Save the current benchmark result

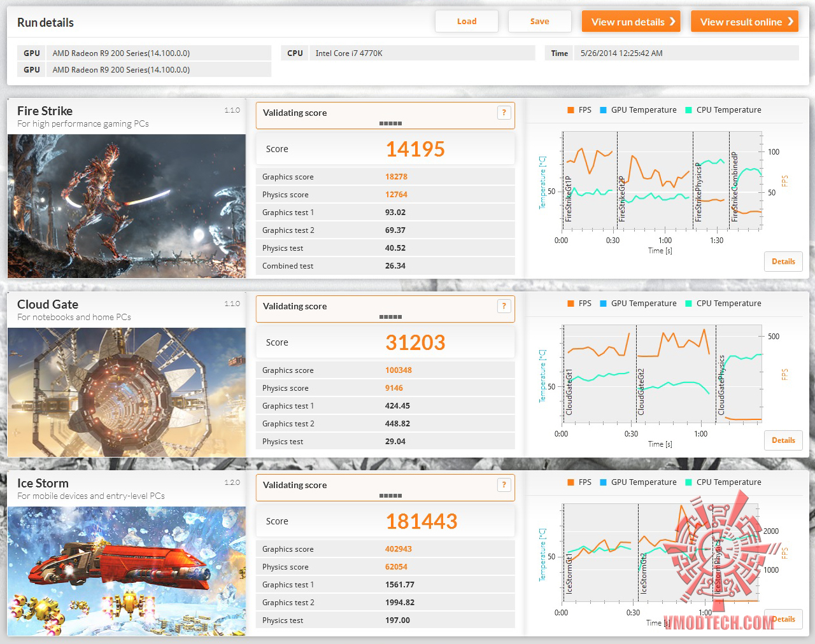[x=539, y=21]
